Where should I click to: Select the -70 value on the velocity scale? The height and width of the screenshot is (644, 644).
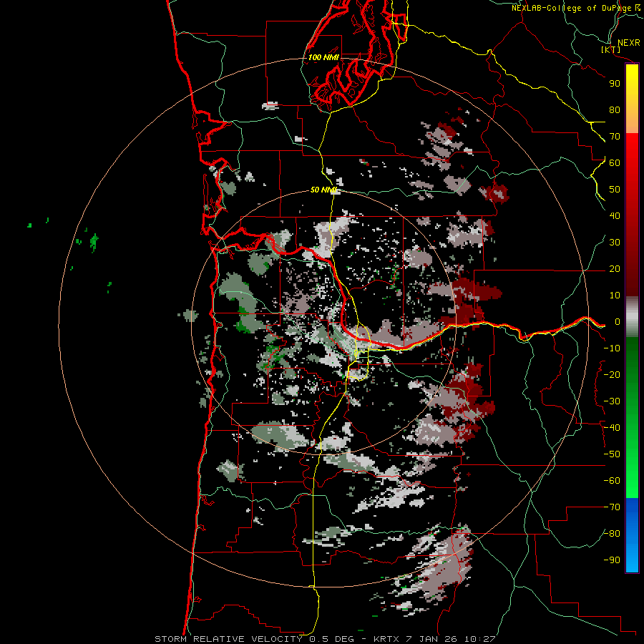pos(612,507)
